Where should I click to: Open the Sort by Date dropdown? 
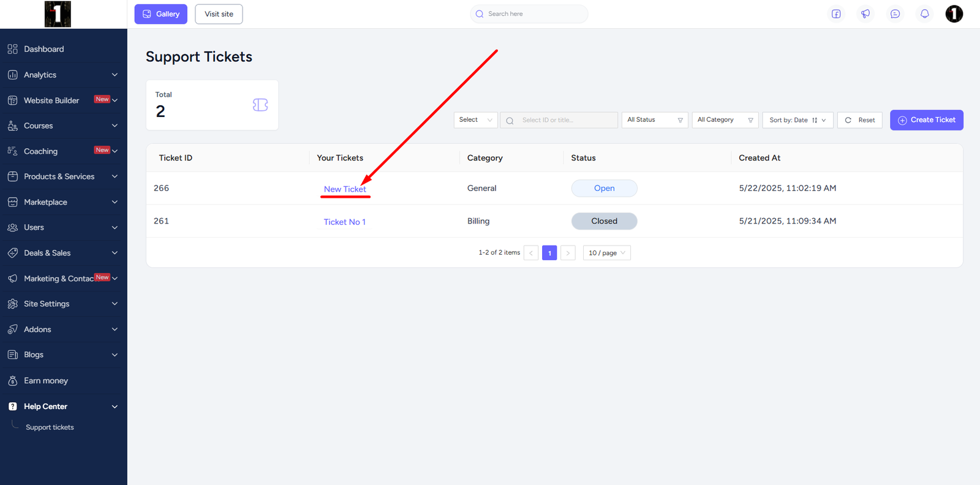pyautogui.click(x=797, y=120)
